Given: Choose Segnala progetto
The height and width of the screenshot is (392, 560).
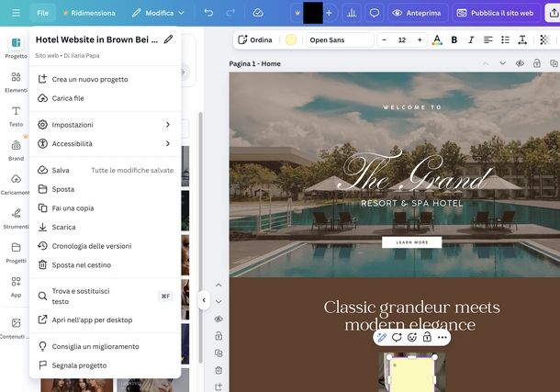Looking at the screenshot, I should tap(105, 365).
